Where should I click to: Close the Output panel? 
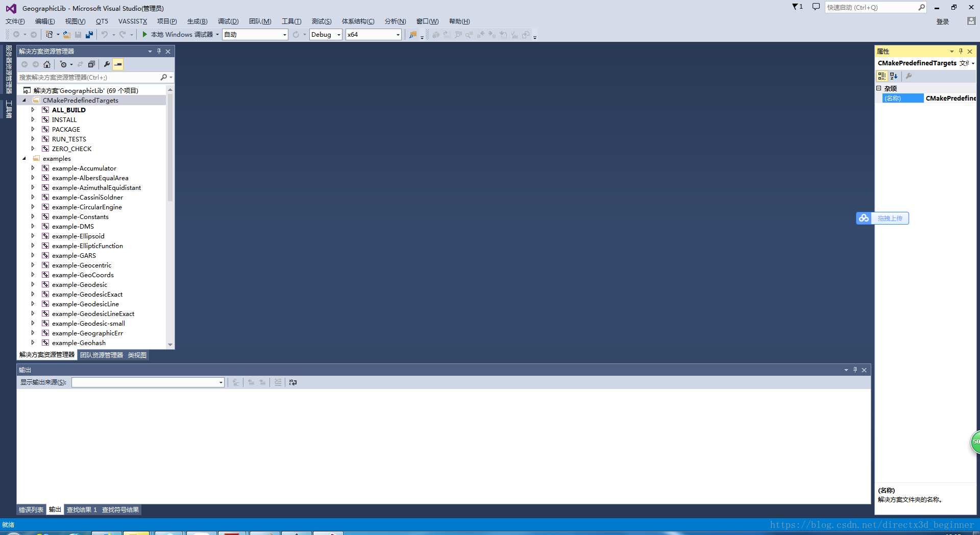tap(864, 370)
